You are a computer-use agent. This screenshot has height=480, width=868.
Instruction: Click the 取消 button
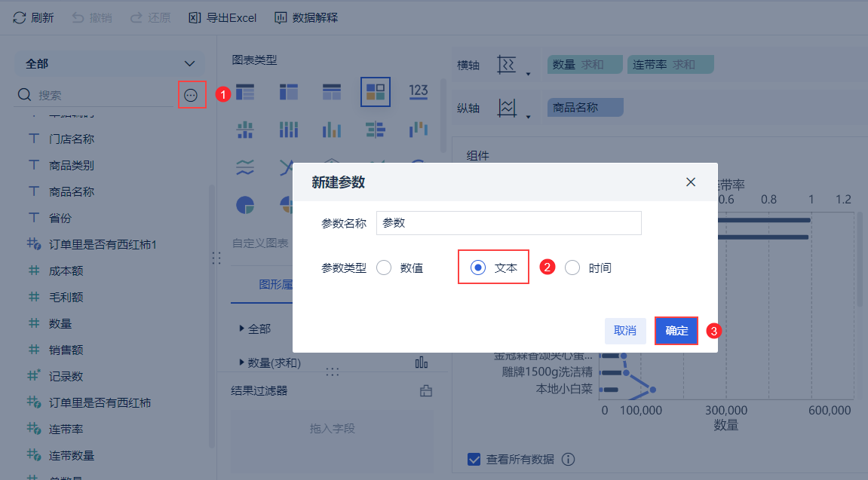coord(625,331)
